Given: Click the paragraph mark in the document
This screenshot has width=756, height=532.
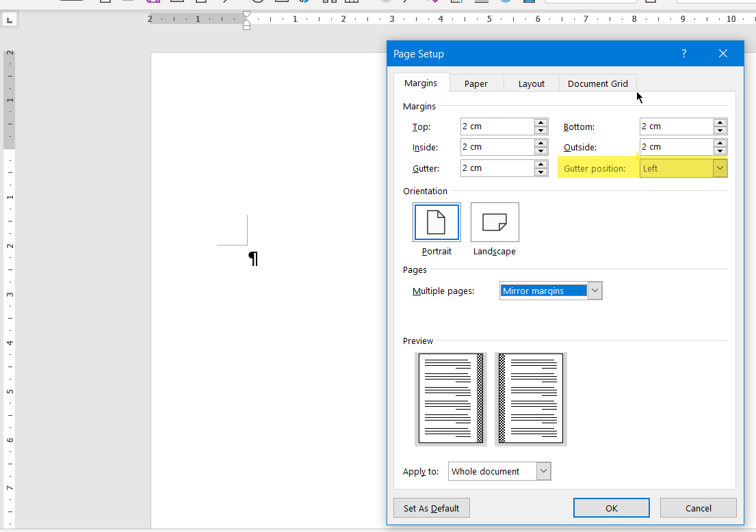Looking at the screenshot, I should (253, 258).
